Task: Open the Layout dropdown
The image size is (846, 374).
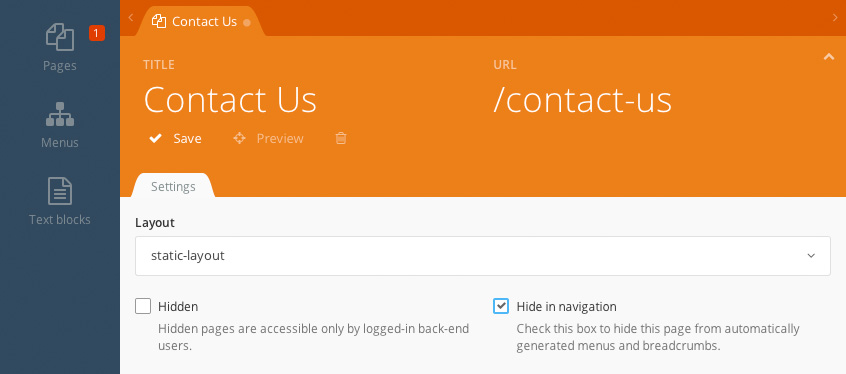Action: [x=482, y=256]
